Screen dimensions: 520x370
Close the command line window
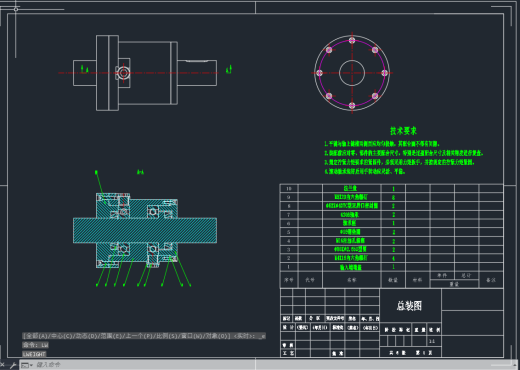click(x=2, y=365)
